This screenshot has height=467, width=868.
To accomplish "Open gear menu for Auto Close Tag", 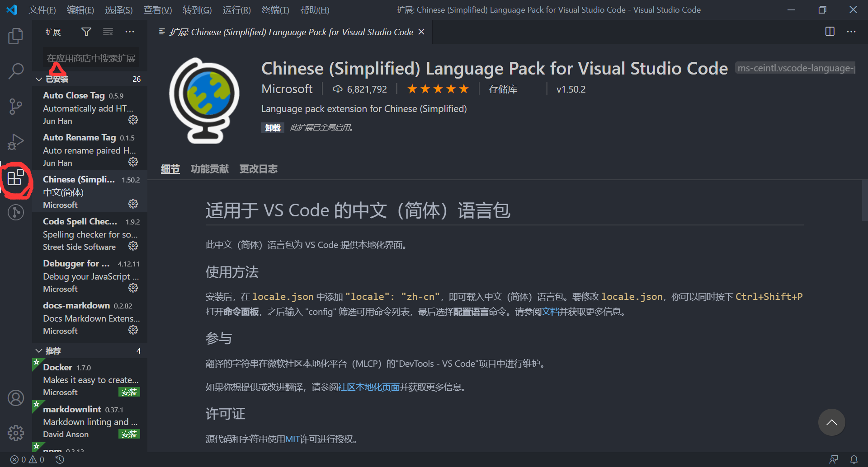I will click(133, 120).
